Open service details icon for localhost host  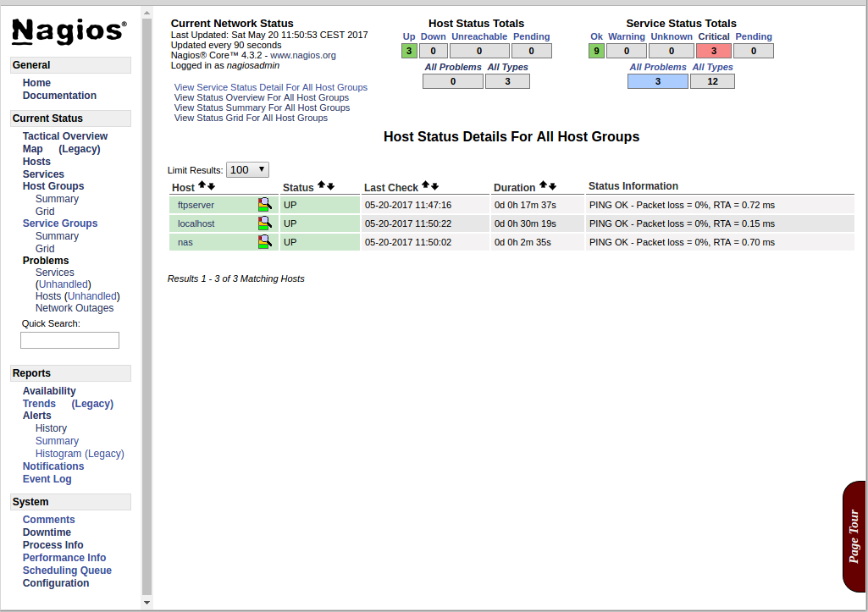pos(264,223)
